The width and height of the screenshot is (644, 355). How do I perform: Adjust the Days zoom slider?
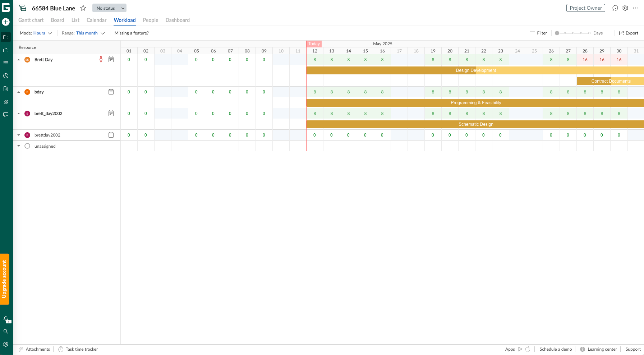click(572, 33)
